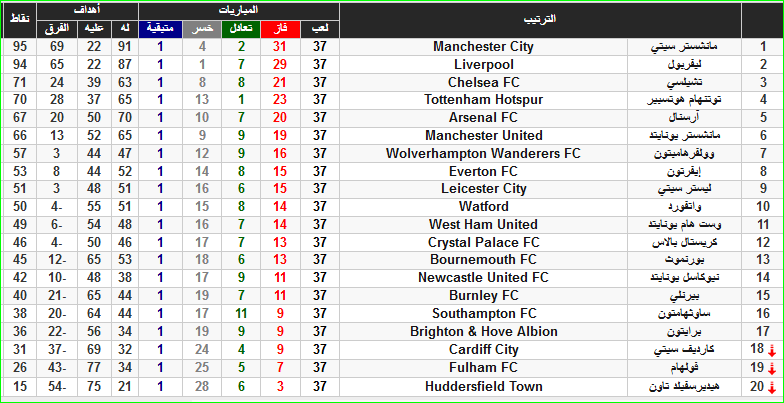Click the لعب played column header
The height and width of the screenshot is (403, 784).
(x=320, y=29)
